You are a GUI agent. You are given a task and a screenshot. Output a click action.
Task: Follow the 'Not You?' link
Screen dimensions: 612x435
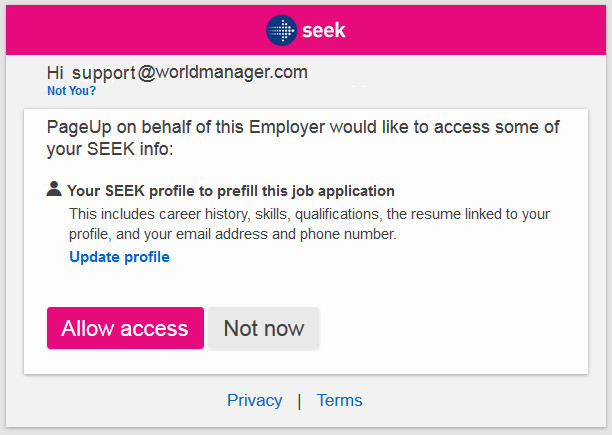point(71,91)
